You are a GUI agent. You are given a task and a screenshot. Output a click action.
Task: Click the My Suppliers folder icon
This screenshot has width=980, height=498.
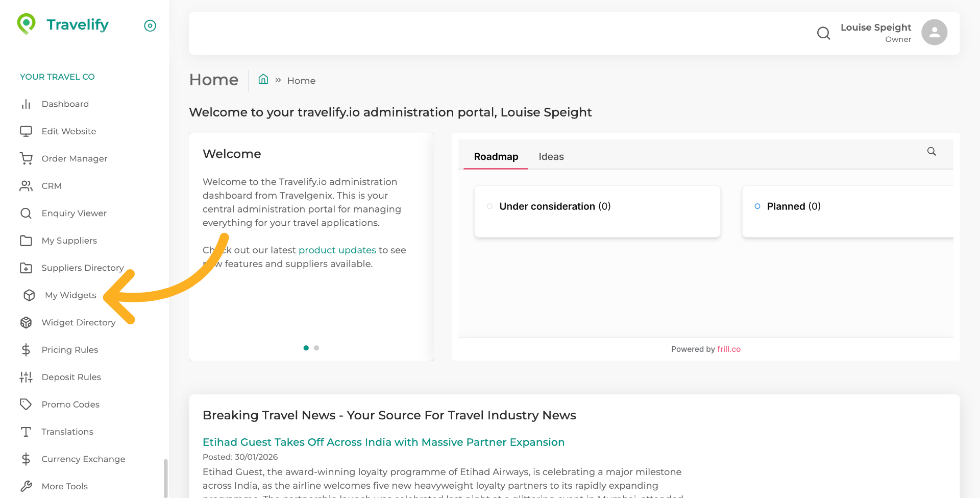point(26,241)
